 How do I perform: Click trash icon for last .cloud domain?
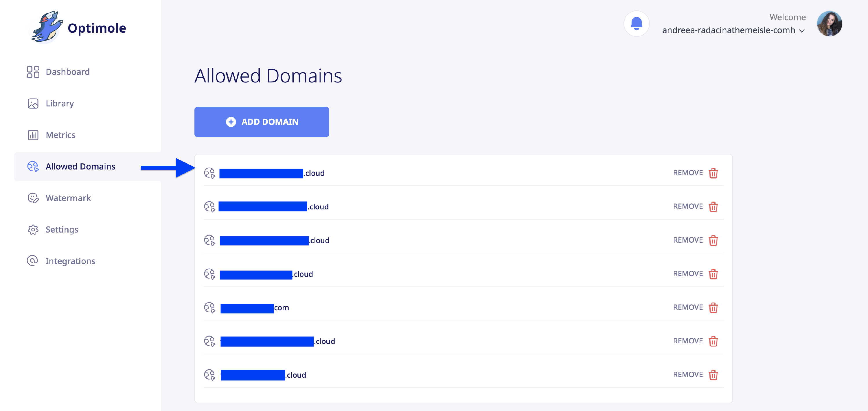coord(713,375)
